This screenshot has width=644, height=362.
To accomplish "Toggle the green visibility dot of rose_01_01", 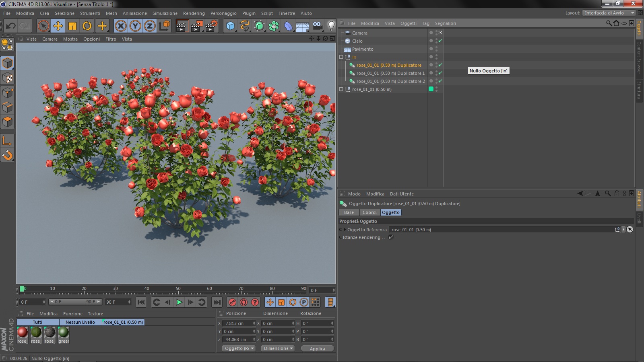I will (x=431, y=89).
